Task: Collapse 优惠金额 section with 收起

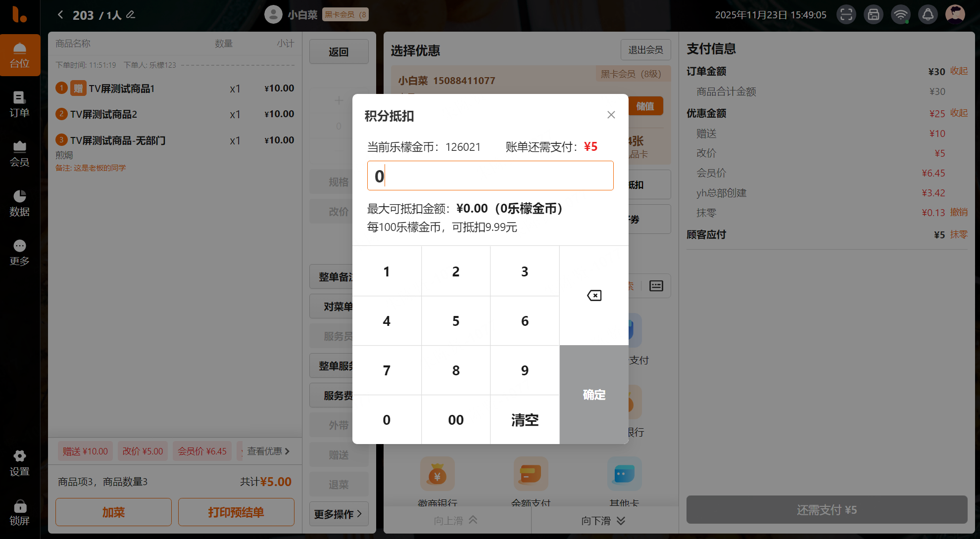Action: click(x=959, y=113)
